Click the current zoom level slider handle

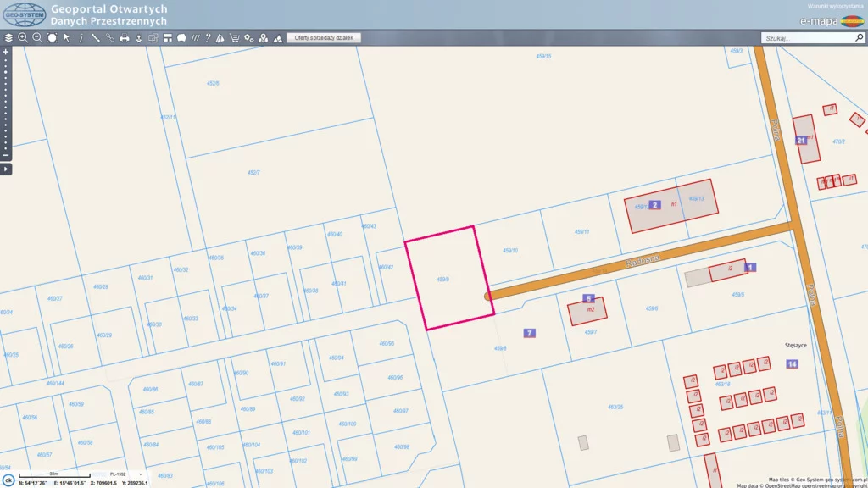6,73
